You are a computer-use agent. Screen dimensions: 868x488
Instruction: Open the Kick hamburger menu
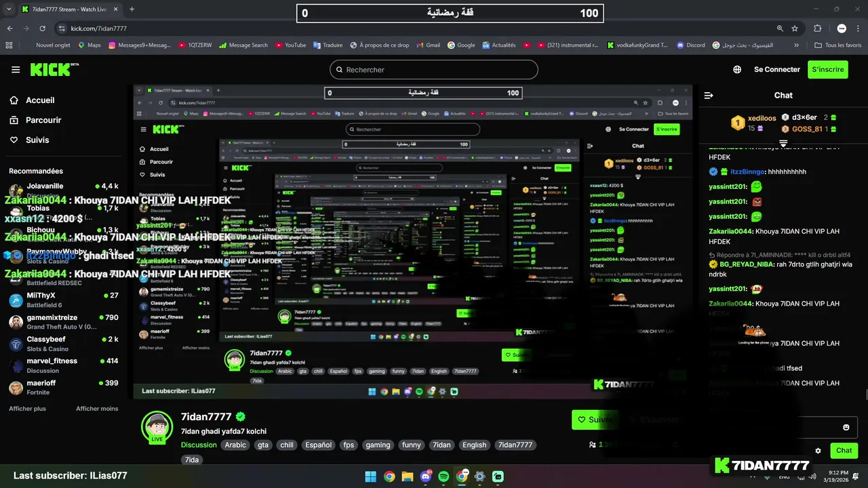16,70
